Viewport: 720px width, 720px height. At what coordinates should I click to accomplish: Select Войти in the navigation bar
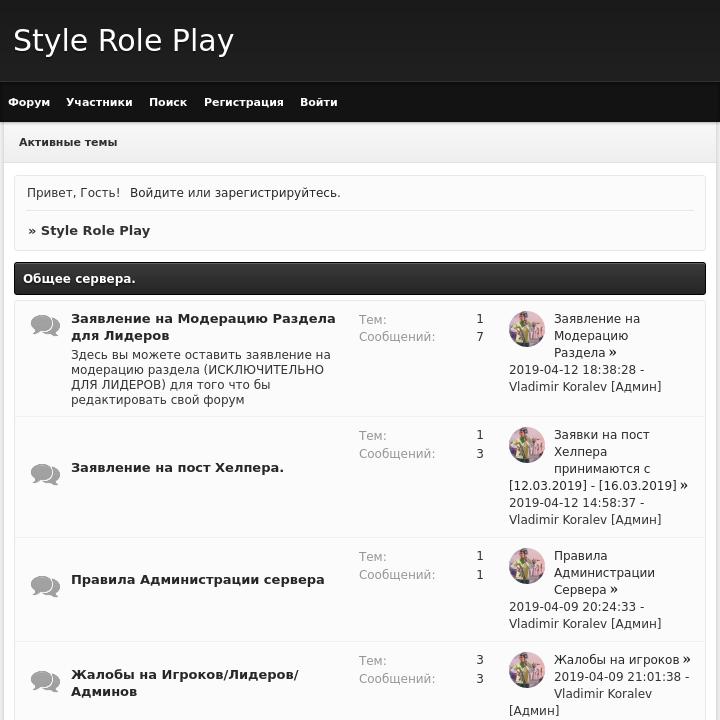318,102
